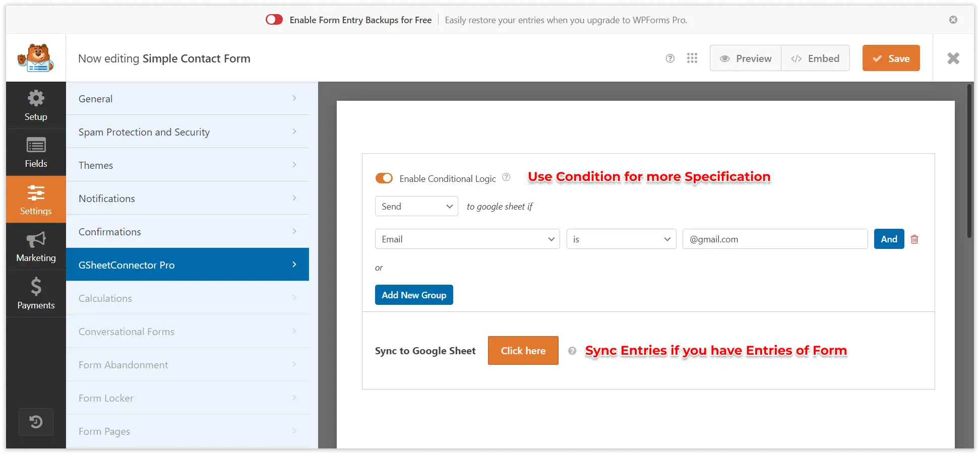The image size is (980, 455).
Task: Select the Payments panel
Action: tap(35, 293)
